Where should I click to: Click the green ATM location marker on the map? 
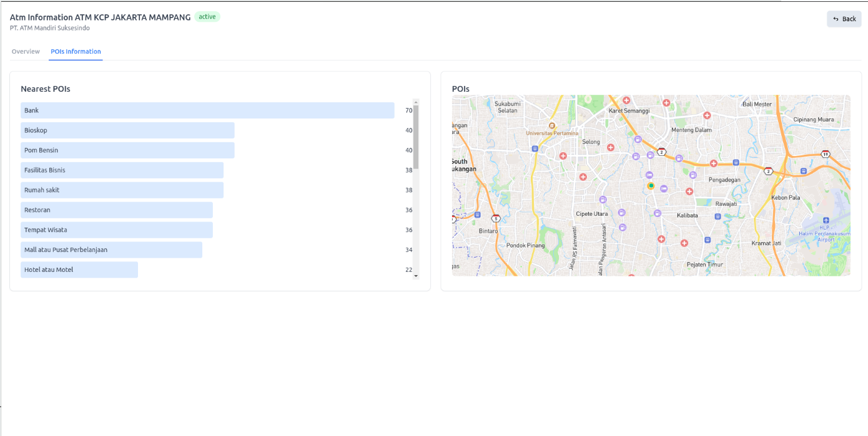coord(651,186)
